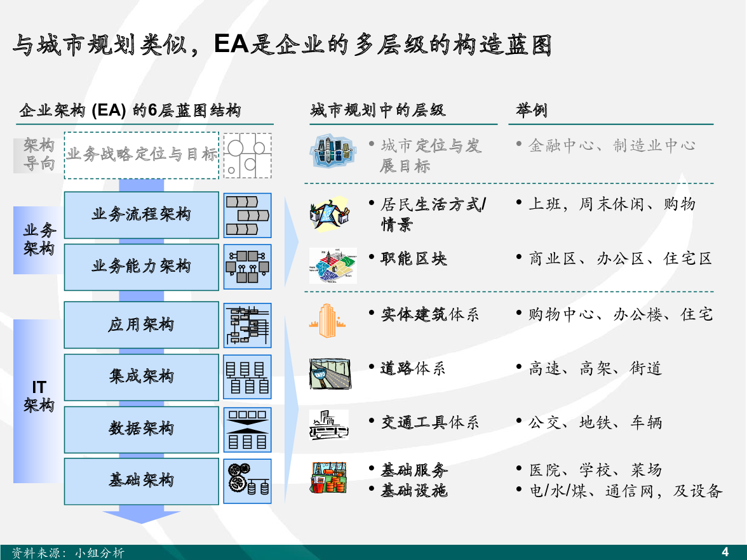Select the 集成架构 box

click(141, 377)
